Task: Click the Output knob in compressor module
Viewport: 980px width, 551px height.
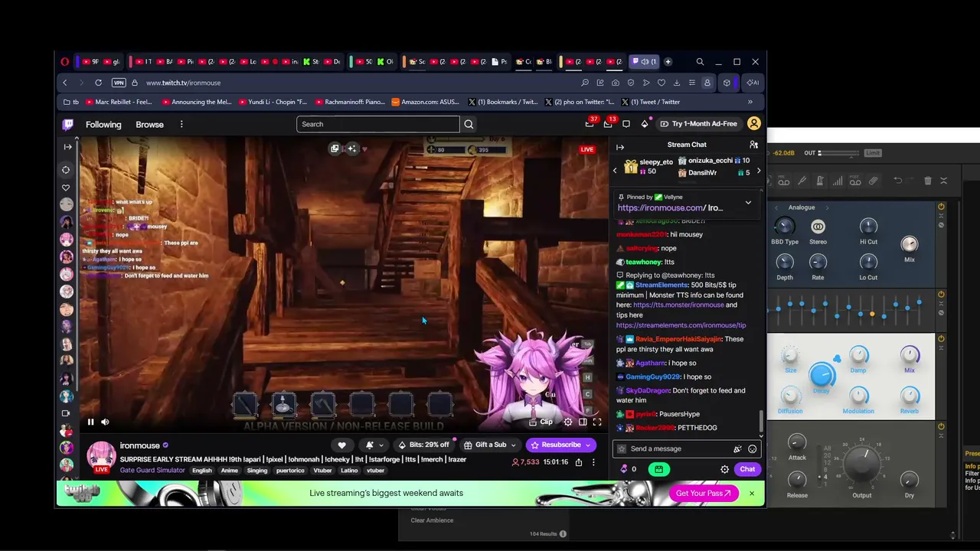Action: [862, 465]
